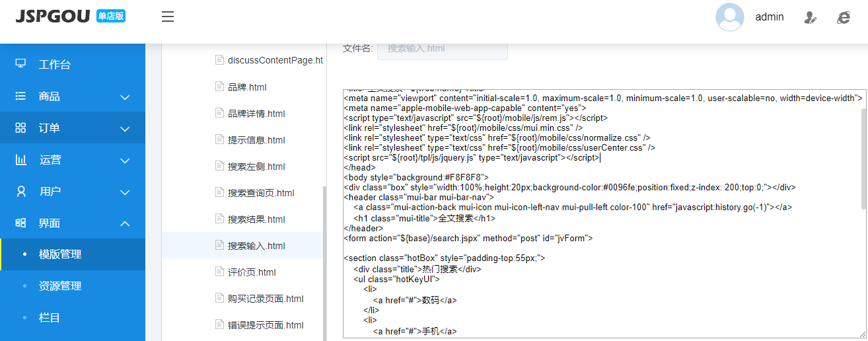Click the code editor vertical scrollbar

tap(863, 159)
